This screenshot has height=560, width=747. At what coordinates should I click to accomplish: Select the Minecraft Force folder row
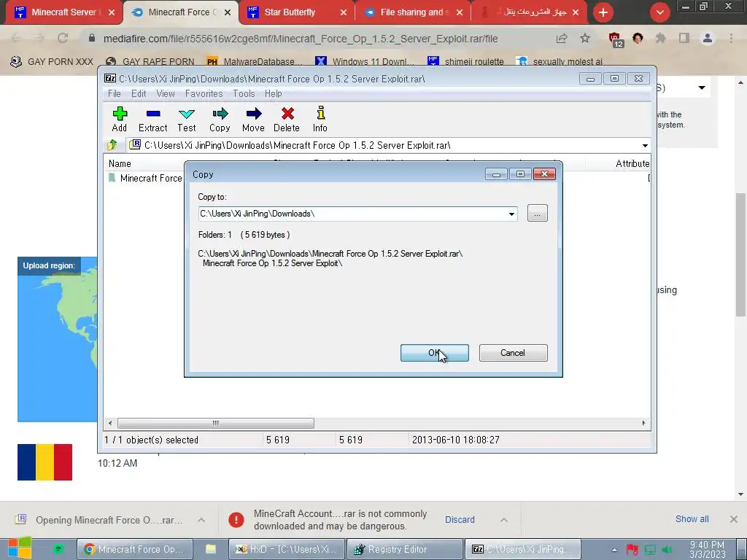(146, 178)
